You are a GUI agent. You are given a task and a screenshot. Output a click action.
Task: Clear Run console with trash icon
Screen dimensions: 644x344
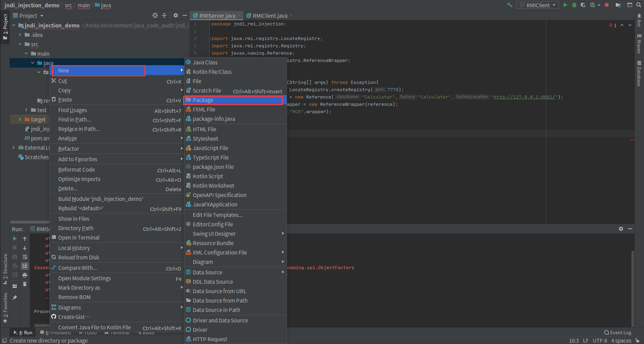(25, 284)
